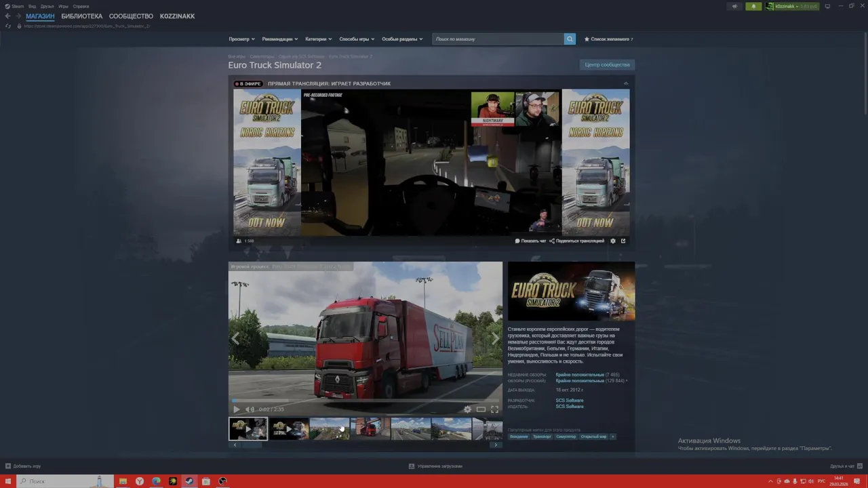
Task: Click the search magnifier button in store
Action: tap(570, 39)
